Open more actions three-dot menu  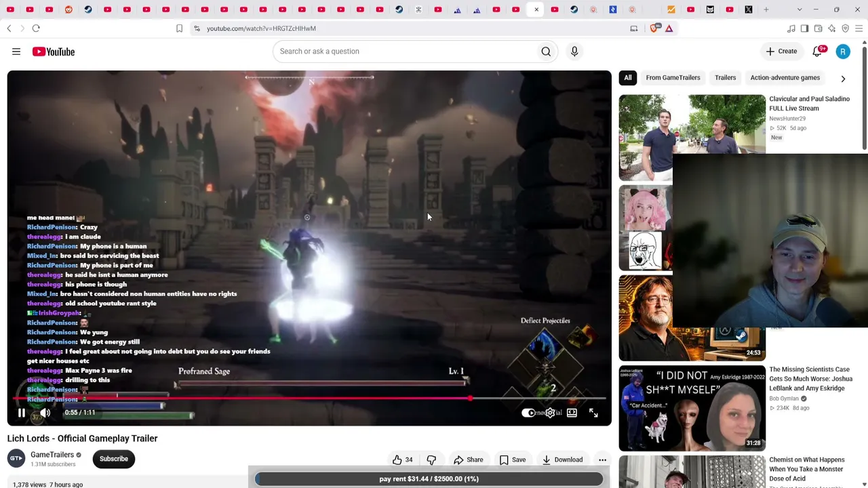coord(602,460)
